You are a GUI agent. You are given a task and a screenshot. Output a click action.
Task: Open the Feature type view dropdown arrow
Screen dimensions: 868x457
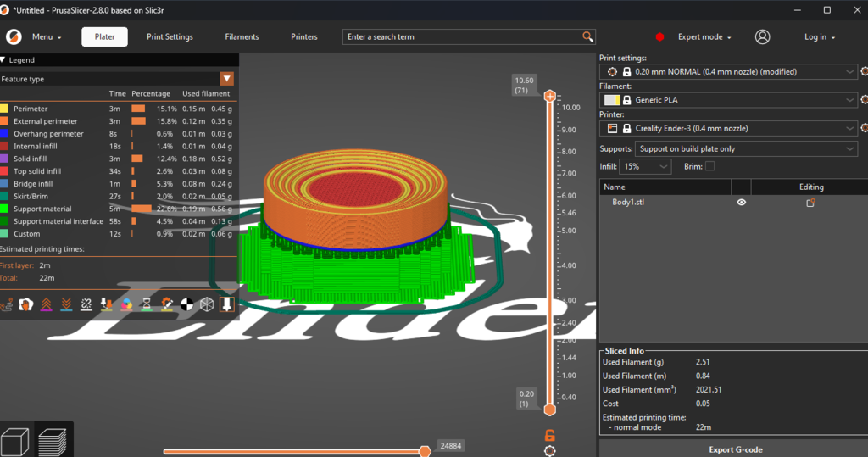tap(226, 79)
